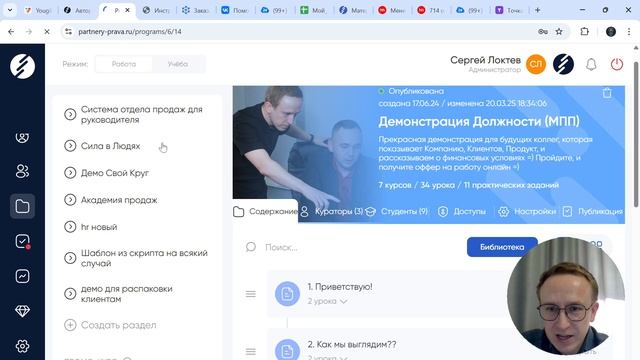Click the search magnifier icon
This screenshot has height=360, width=640.
[x=251, y=247]
